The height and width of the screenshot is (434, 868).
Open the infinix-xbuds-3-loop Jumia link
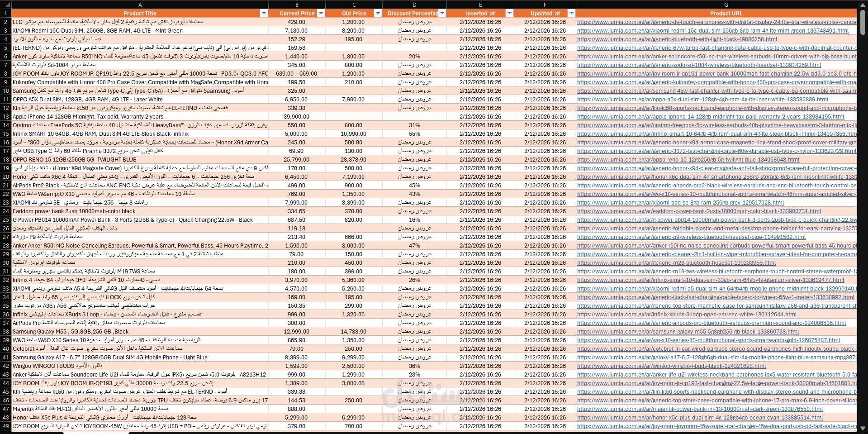(x=687, y=315)
